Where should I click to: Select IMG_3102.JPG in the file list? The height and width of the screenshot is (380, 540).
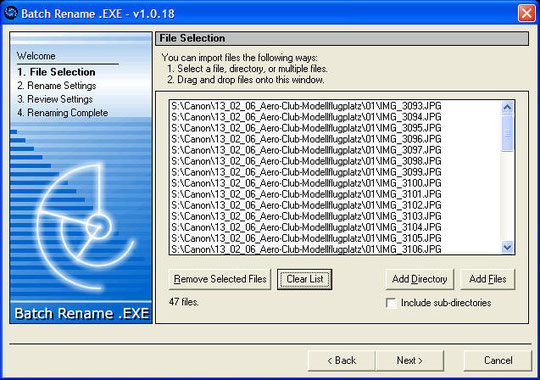coord(306,205)
